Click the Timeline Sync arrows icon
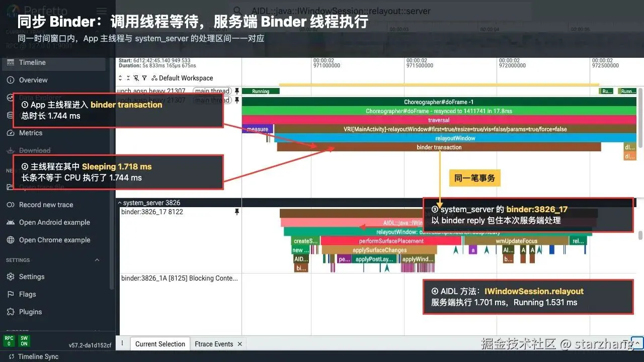644x362 pixels. click(x=11, y=356)
